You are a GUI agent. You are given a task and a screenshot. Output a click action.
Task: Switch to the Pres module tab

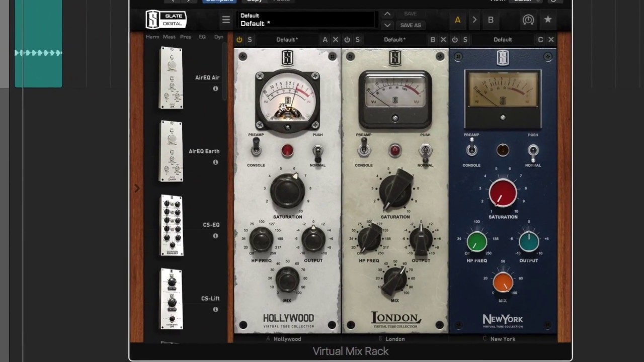tap(186, 37)
